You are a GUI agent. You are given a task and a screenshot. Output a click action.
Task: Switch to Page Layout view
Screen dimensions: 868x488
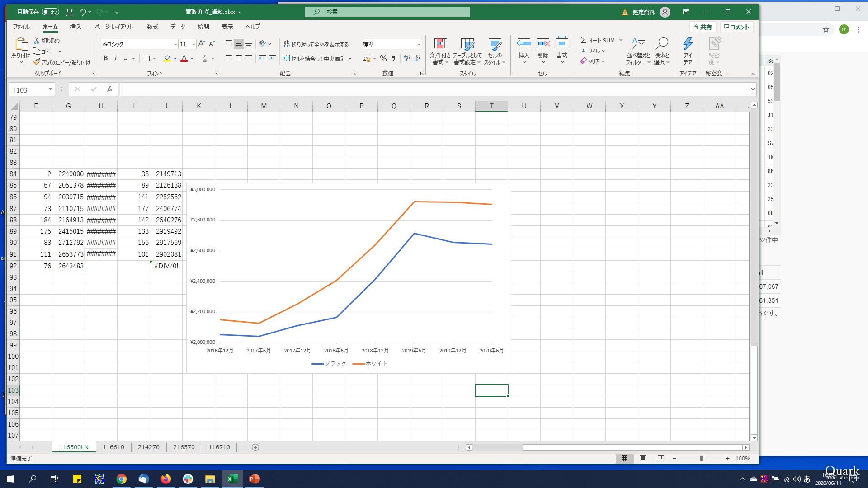coord(642,458)
